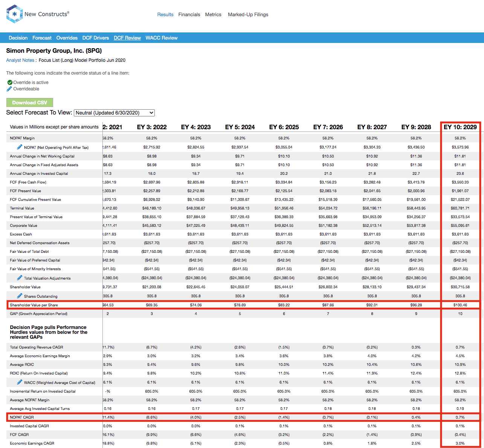
Task: Switch to the Decision tab
Action: pyautogui.click(x=18, y=38)
